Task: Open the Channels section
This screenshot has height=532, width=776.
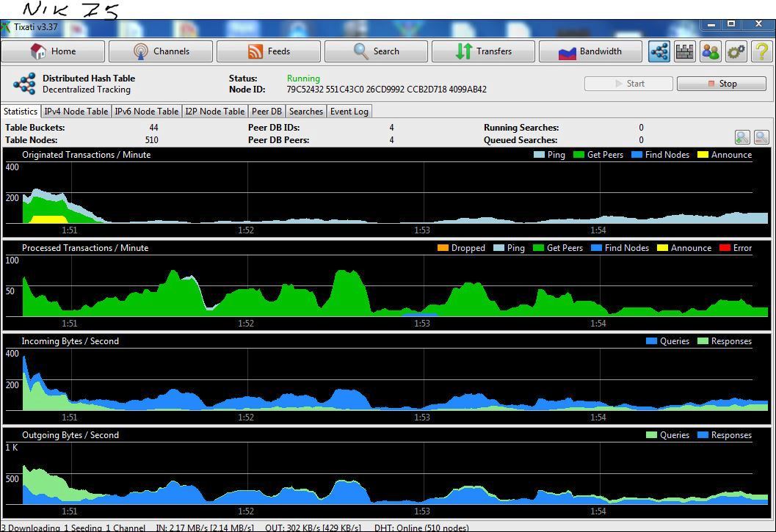Action: pyautogui.click(x=161, y=51)
